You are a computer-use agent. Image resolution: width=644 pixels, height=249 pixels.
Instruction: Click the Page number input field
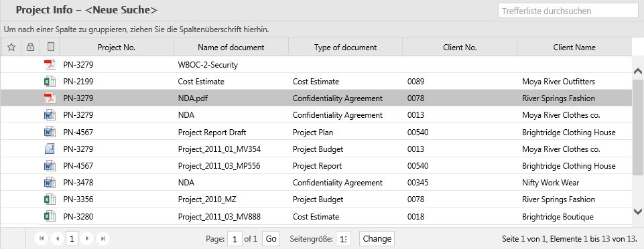pyautogui.click(x=235, y=239)
